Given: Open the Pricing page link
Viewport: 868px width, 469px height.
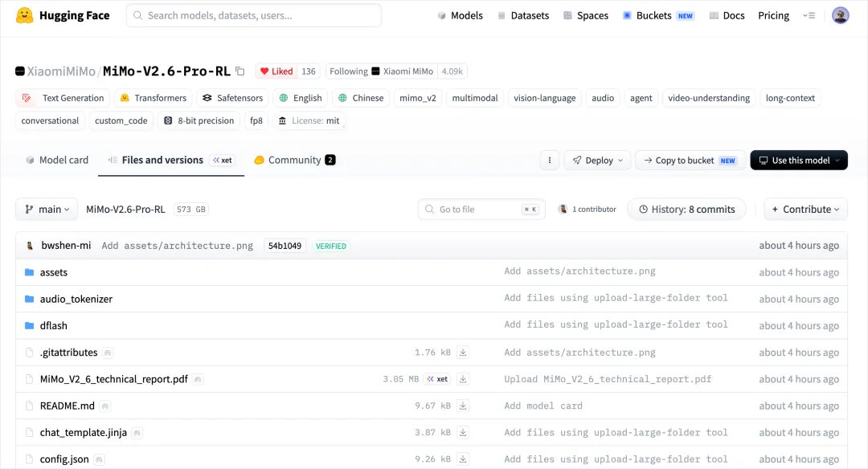Looking at the screenshot, I should point(773,15).
